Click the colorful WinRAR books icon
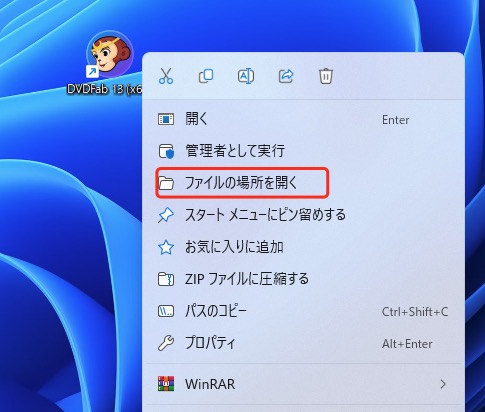Viewport: 485px width, 412px height. click(166, 384)
